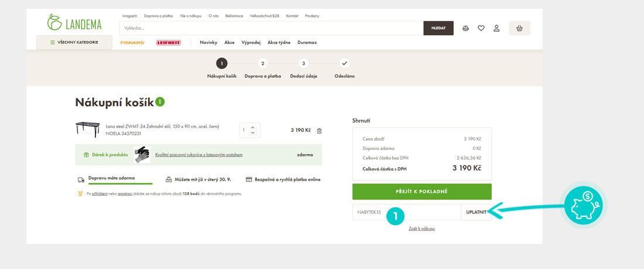Open the product comparison scales icon
This screenshot has width=644, height=269.
tap(465, 28)
